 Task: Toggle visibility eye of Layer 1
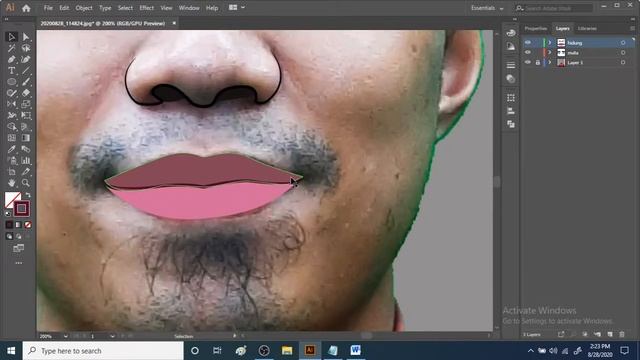coord(528,62)
